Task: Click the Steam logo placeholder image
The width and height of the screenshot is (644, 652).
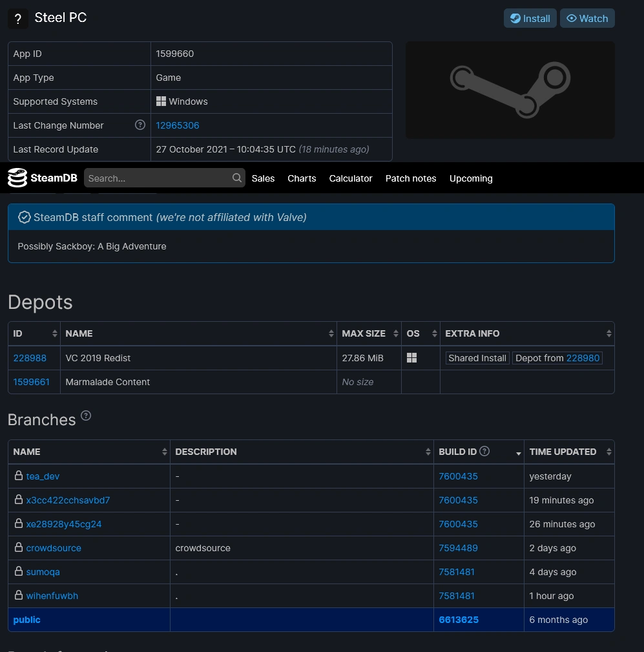Action: pyautogui.click(x=510, y=90)
